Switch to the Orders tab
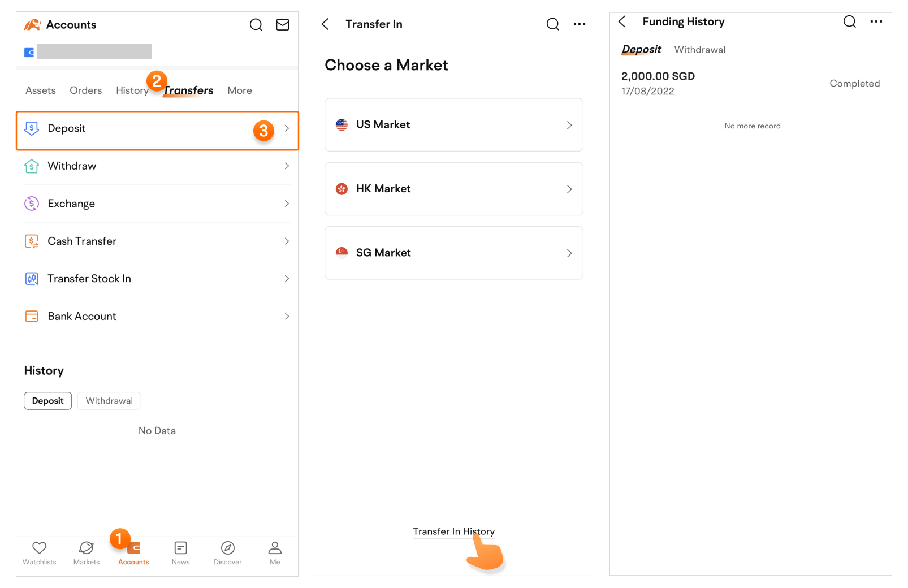This screenshot has width=908, height=588. [86, 90]
